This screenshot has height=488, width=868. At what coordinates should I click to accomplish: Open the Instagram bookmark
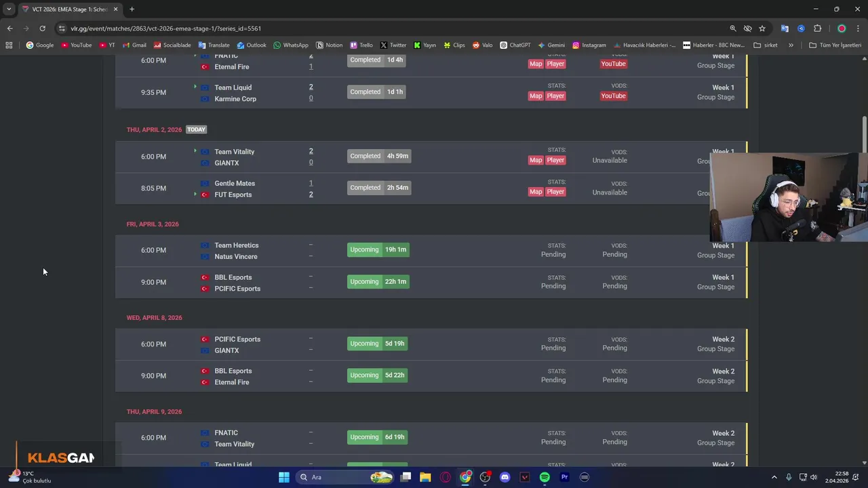click(x=589, y=45)
